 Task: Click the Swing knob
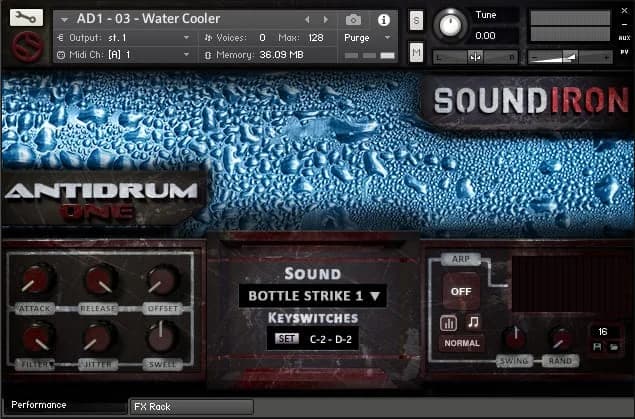[x=515, y=338]
